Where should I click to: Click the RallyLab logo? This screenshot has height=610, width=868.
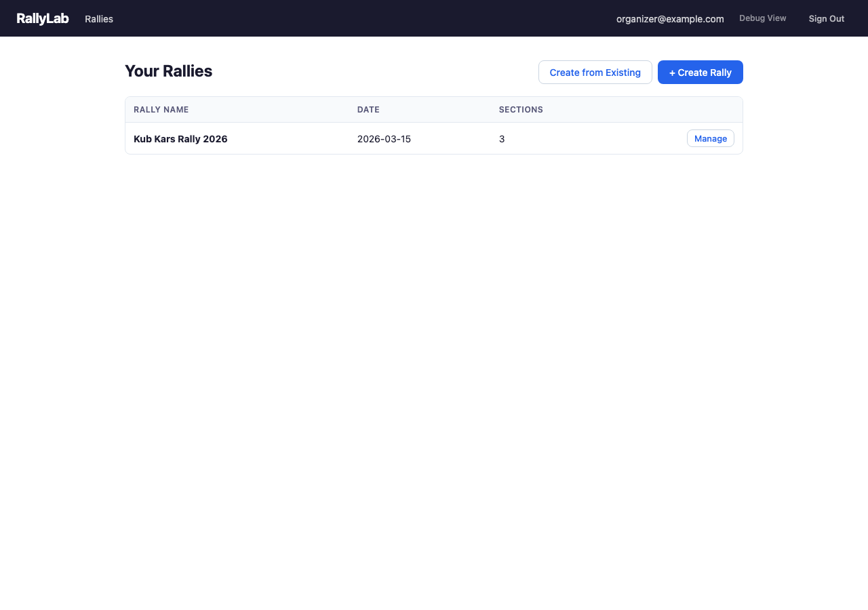42,18
